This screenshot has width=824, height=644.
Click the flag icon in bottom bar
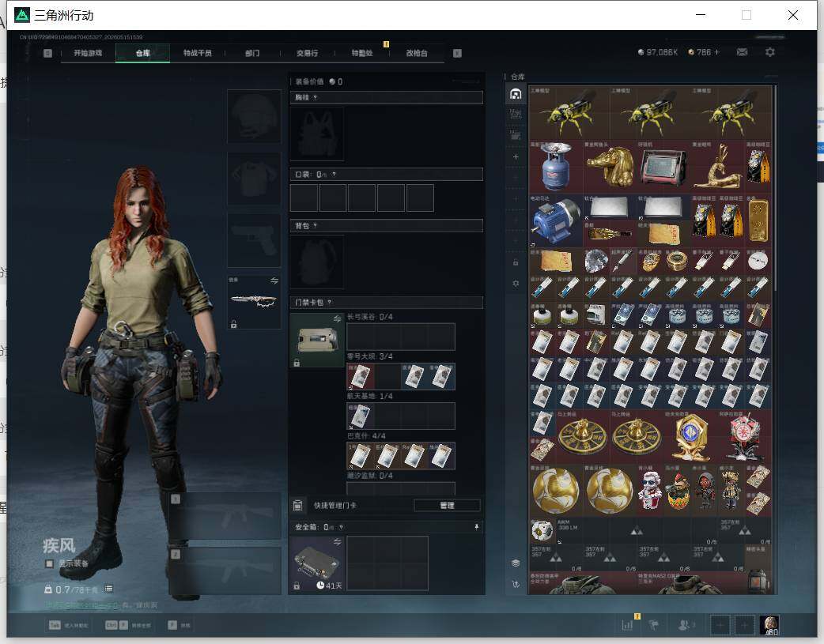654,625
